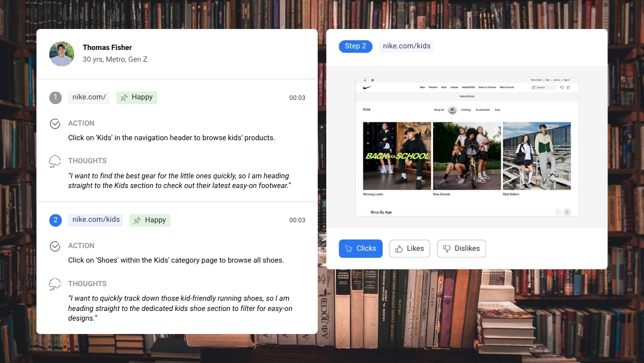
Task: Click the 'New Arrivals' caption
Action: (442, 194)
